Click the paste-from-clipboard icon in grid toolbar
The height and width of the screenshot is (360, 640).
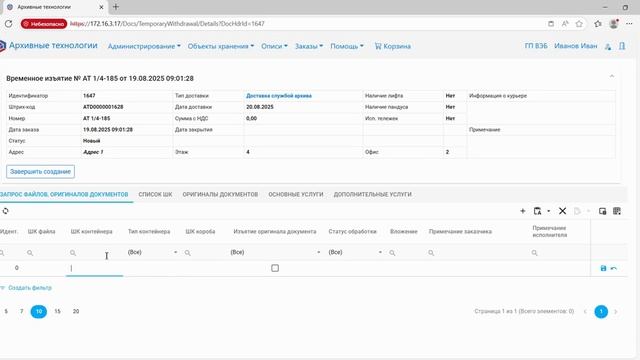tap(537, 211)
